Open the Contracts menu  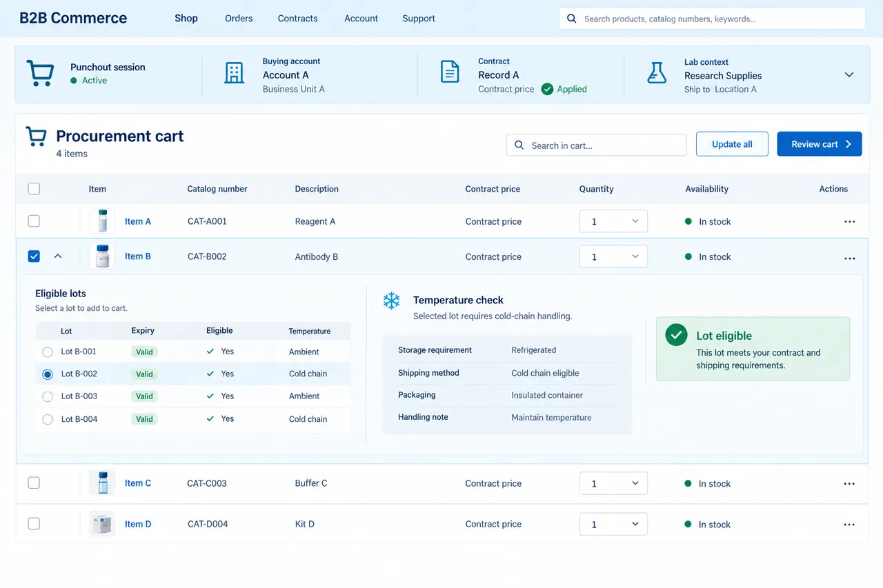(x=297, y=19)
